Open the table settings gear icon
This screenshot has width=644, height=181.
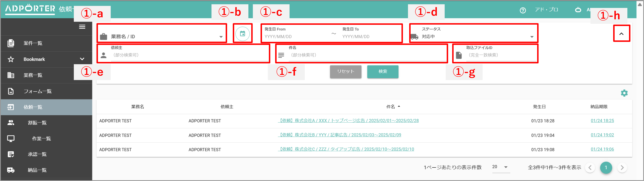[x=624, y=93]
